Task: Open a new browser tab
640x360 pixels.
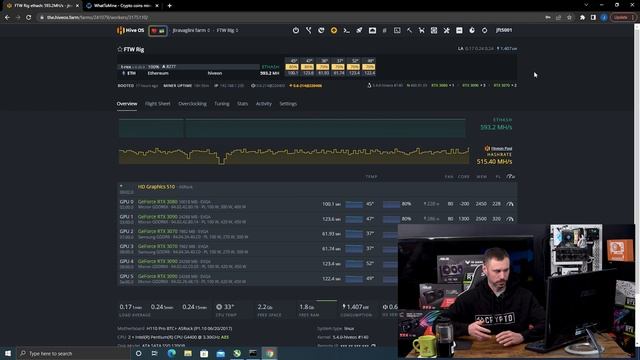Action: pyautogui.click(x=169, y=6)
